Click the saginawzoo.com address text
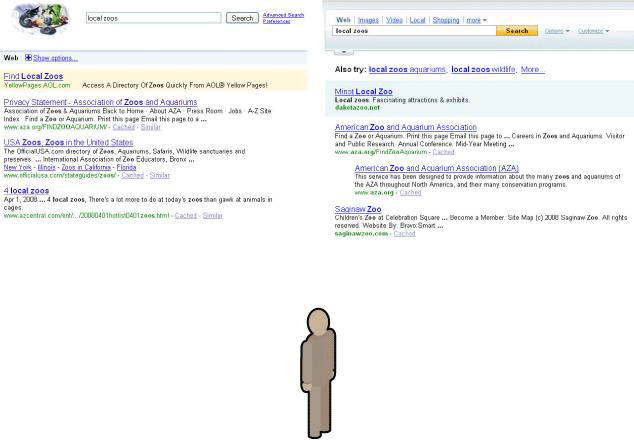Viewport: 634px width, 440px height. 361,233
